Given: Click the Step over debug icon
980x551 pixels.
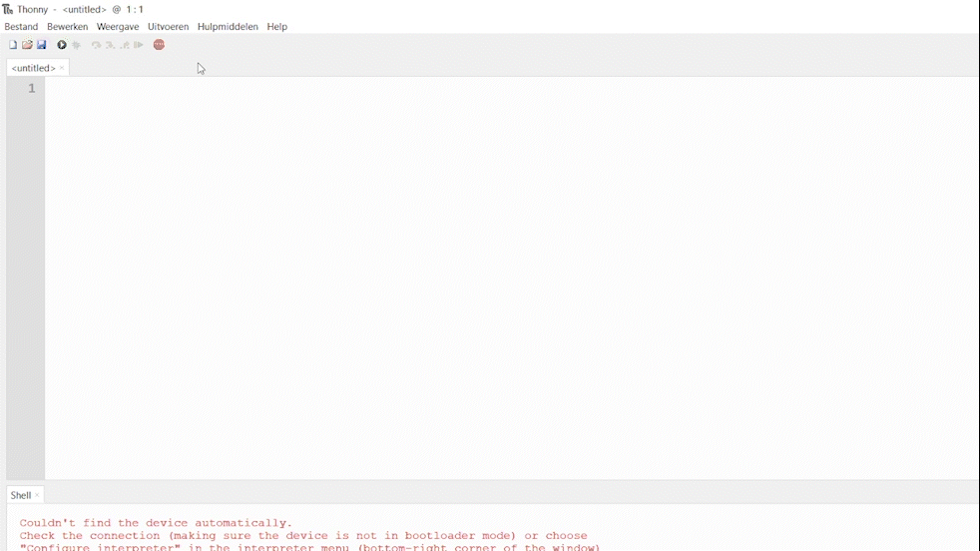Looking at the screenshot, I should coord(96,44).
